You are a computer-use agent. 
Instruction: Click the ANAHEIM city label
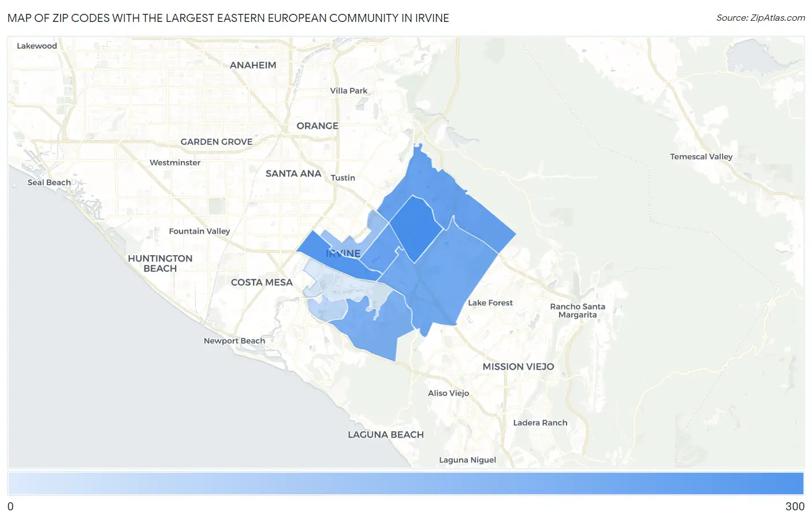[x=253, y=65]
